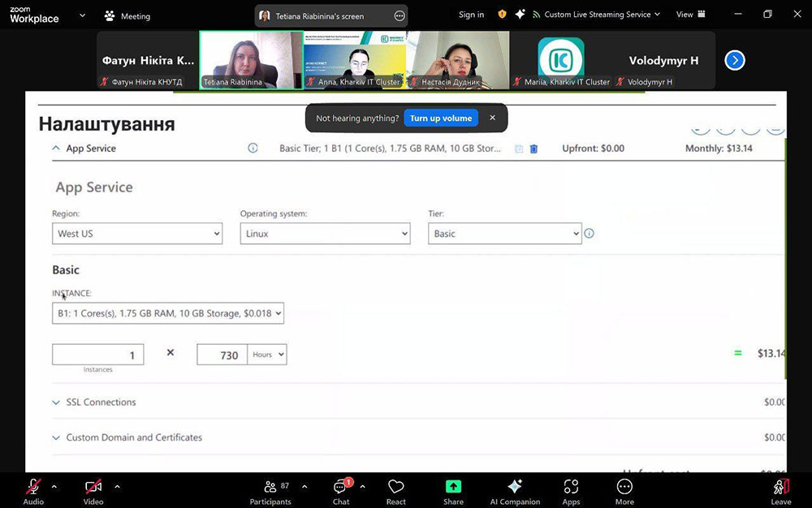Click the Turn up volume button
812x508 pixels.
click(x=441, y=118)
